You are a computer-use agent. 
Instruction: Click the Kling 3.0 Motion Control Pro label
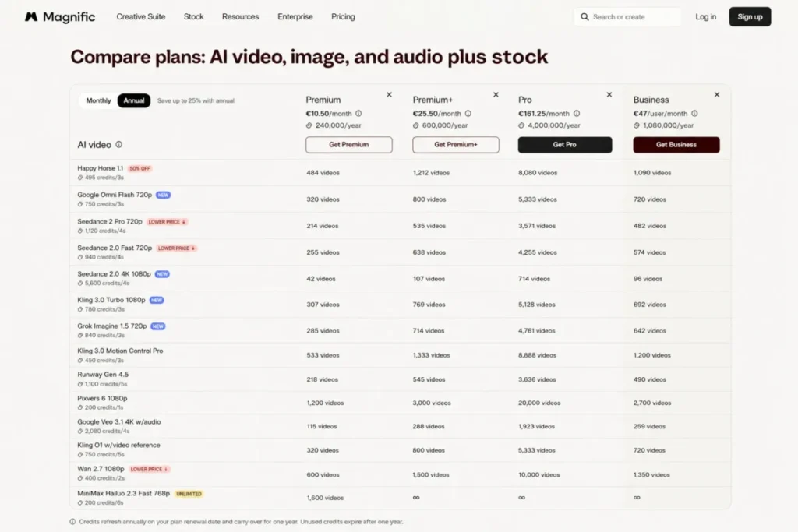(x=120, y=351)
